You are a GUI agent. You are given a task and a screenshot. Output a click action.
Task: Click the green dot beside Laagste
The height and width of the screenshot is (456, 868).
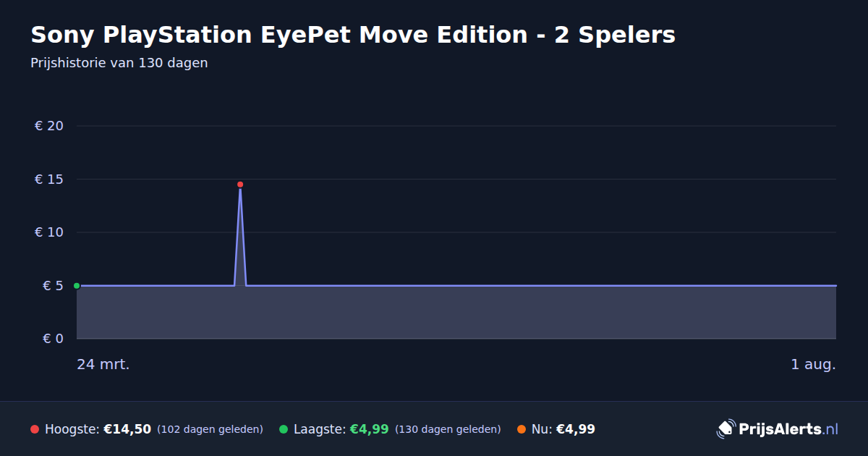(284, 429)
